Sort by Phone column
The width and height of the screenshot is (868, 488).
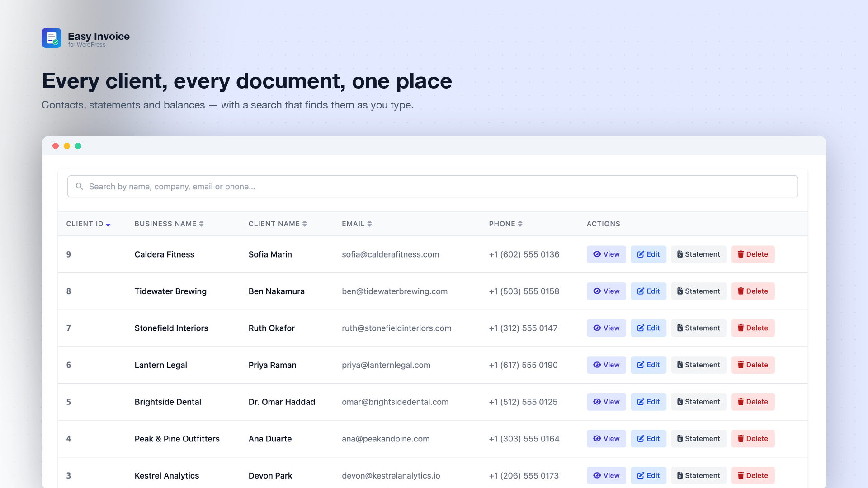(x=505, y=224)
